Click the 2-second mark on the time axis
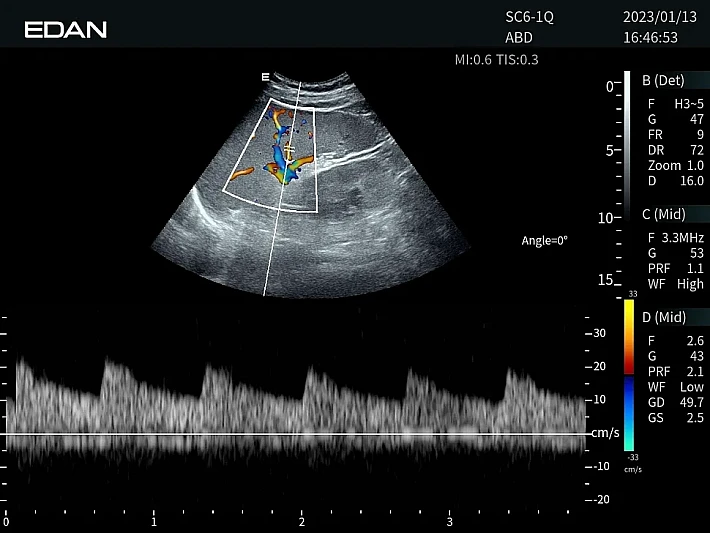710x533 pixels. click(301, 522)
